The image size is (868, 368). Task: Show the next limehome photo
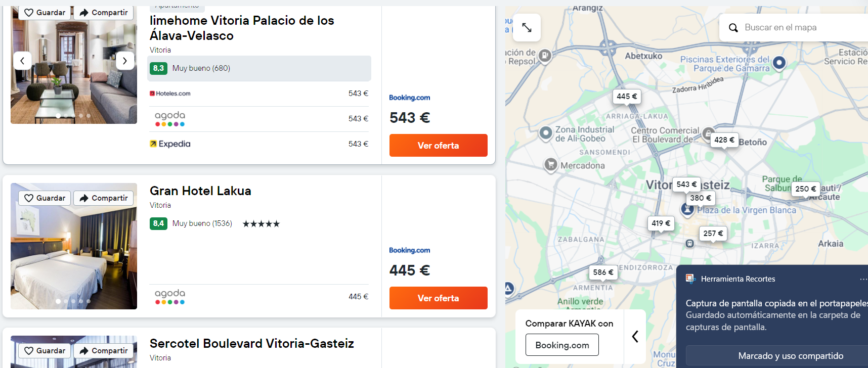click(x=125, y=61)
